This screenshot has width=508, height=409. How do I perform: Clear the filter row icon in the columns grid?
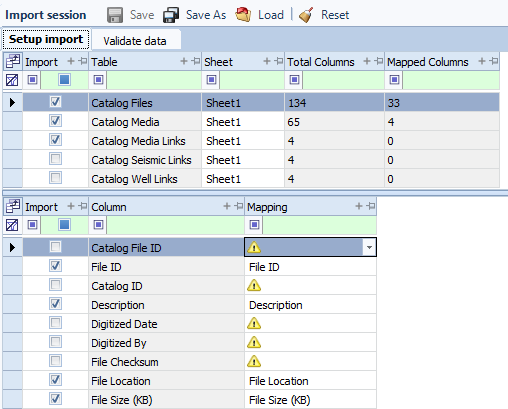[12, 225]
